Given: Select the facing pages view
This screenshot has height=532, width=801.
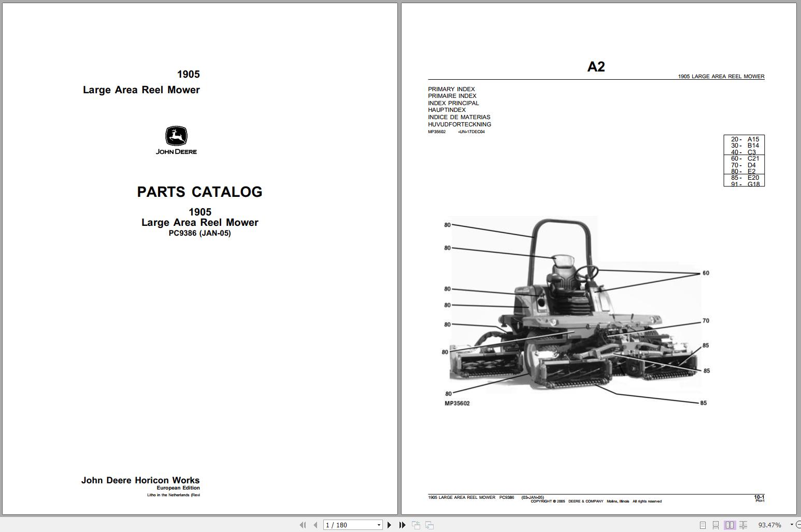Looking at the screenshot, I should (x=730, y=525).
